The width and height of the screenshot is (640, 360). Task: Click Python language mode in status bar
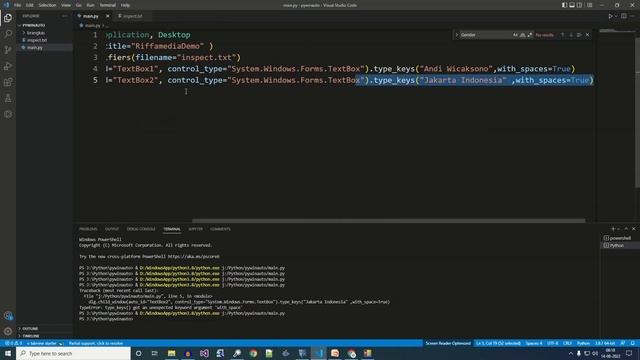[583, 343]
